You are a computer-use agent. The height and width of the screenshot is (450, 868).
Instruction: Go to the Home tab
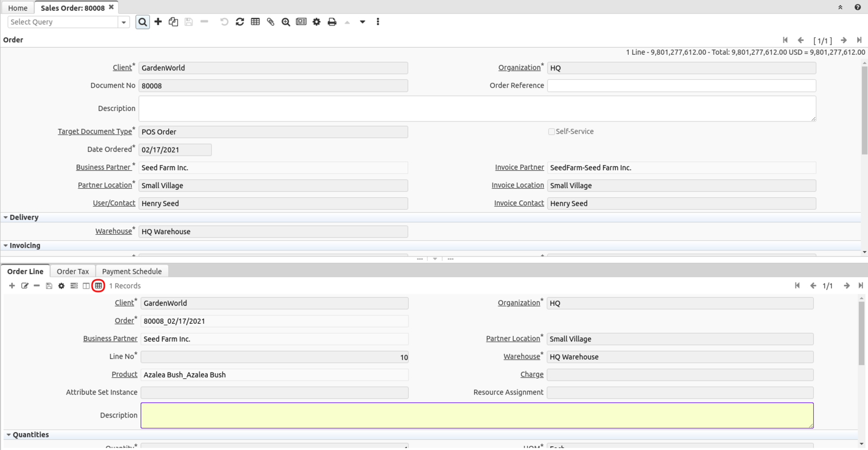pos(18,8)
